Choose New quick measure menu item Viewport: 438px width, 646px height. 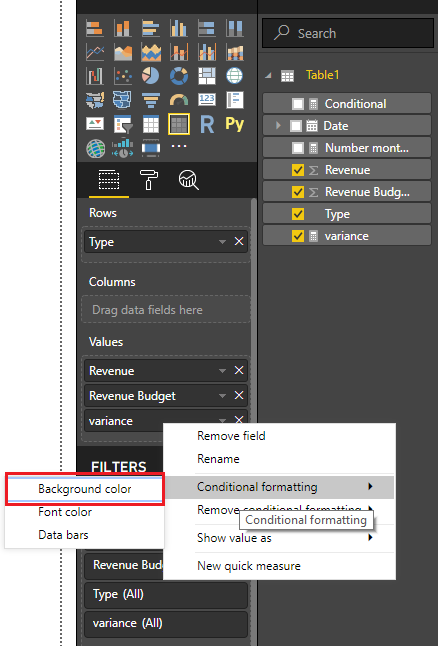point(248,566)
